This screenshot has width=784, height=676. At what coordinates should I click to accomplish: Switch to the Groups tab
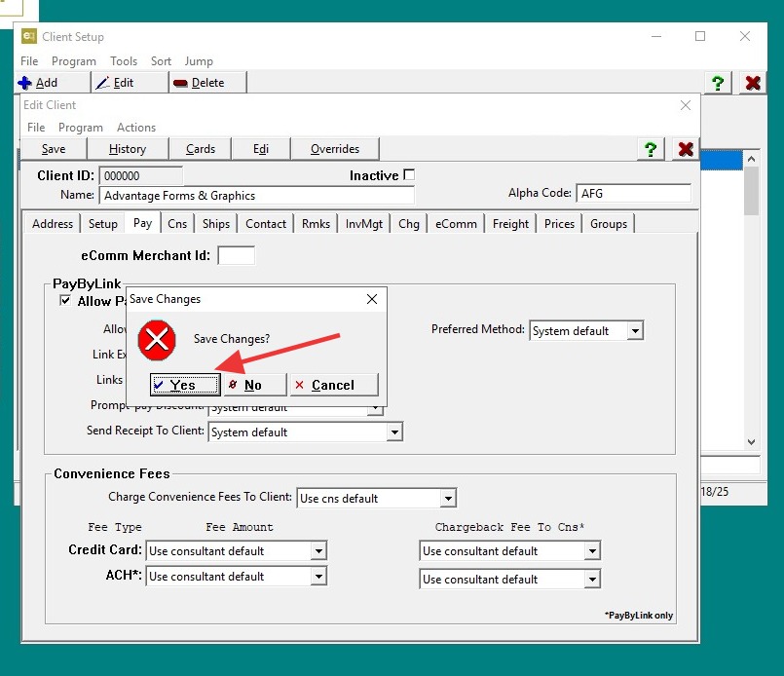609,223
